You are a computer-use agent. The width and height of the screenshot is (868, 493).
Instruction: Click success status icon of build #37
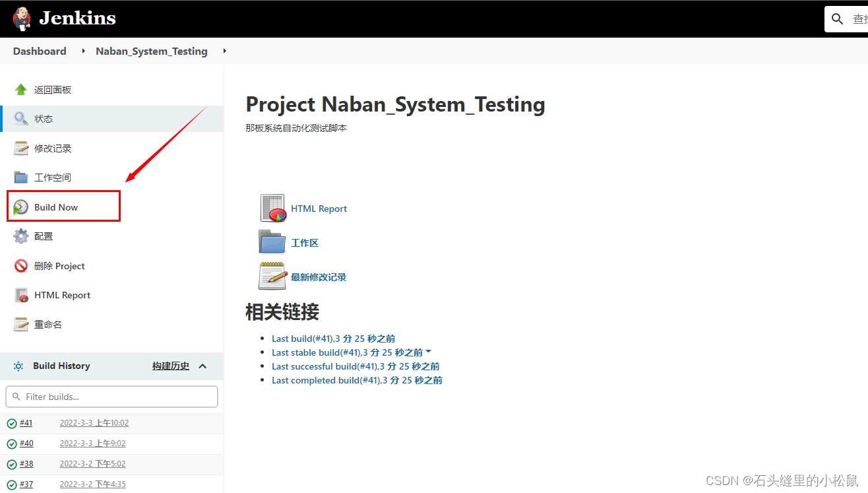pyautogui.click(x=12, y=485)
